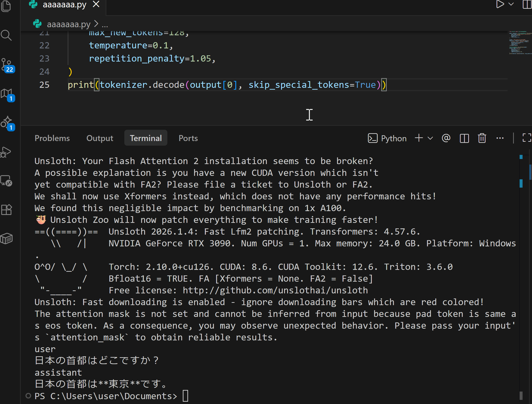The image size is (532, 404).
Task: Kill terminal with trash icon
Action: (x=482, y=138)
